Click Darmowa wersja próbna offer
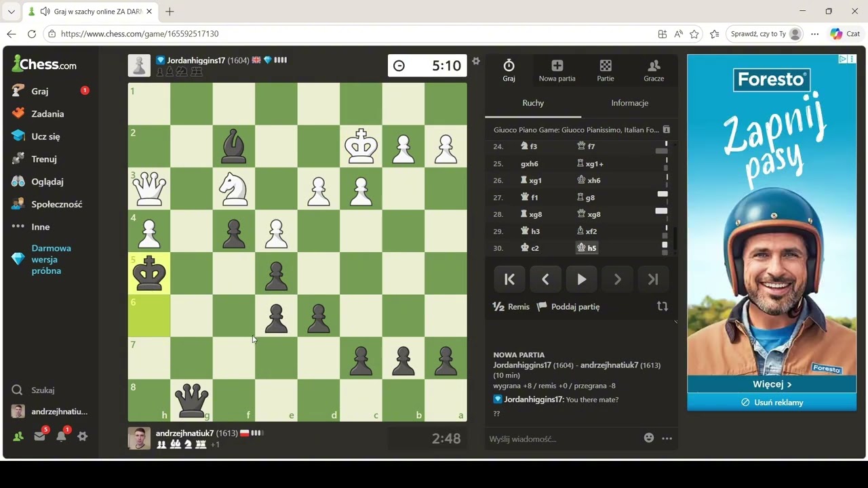The image size is (868, 488). (x=50, y=260)
